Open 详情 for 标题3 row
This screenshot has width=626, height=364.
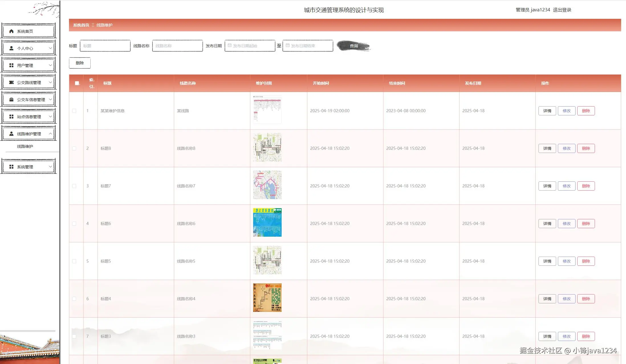pyautogui.click(x=547, y=336)
